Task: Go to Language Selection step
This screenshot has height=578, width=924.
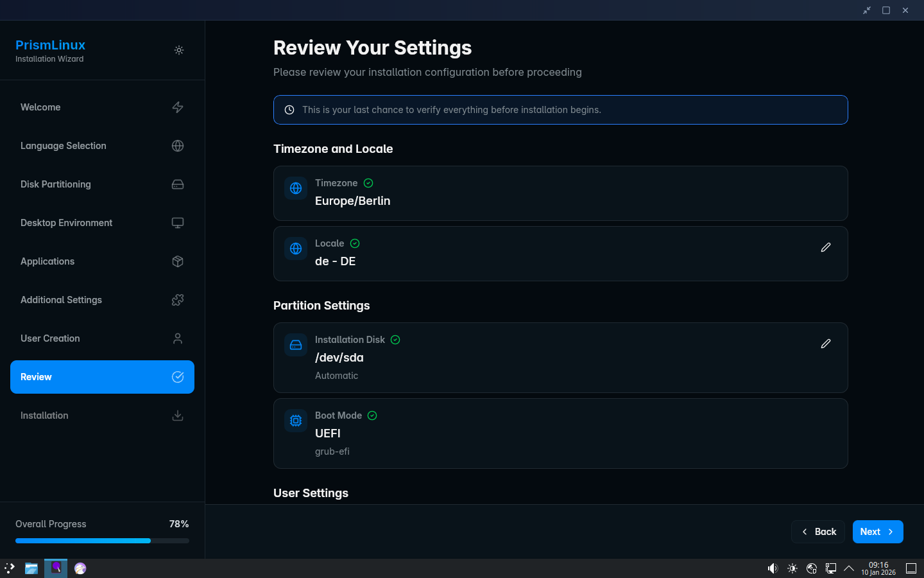Action: click(102, 146)
